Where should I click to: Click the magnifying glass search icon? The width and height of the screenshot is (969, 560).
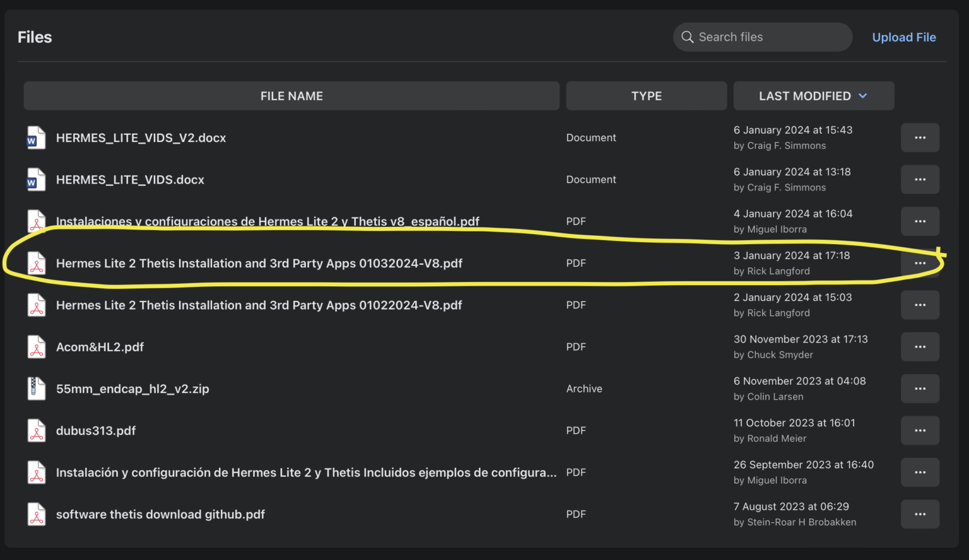coord(688,37)
